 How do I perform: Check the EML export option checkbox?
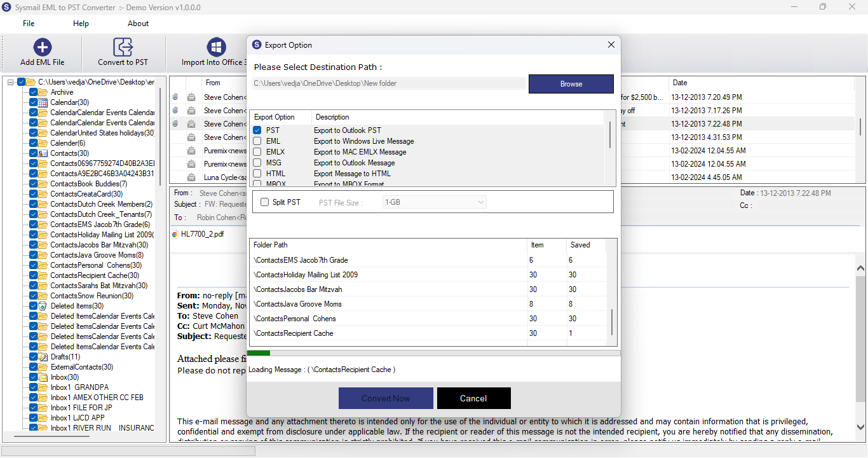pyautogui.click(x=257, y=141)
